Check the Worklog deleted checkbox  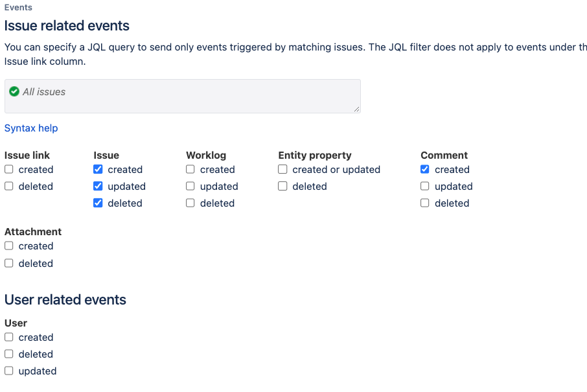tap(190, 203)
